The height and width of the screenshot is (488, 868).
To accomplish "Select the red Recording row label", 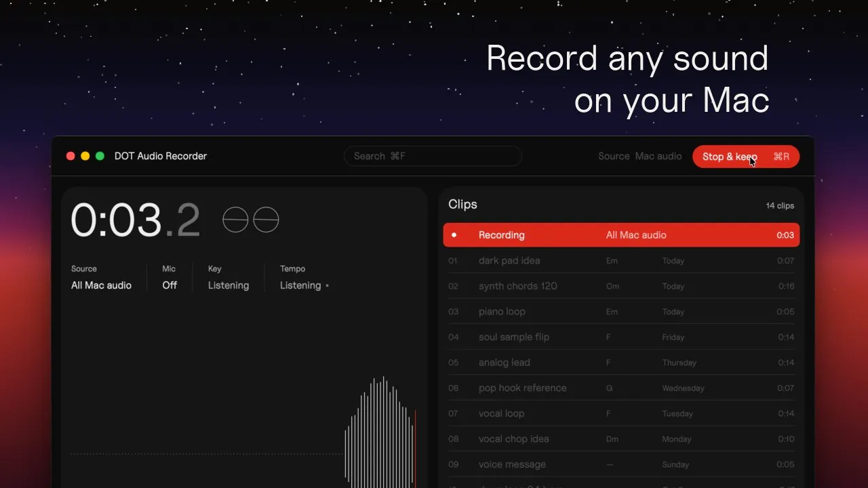I will pos(502,235).
